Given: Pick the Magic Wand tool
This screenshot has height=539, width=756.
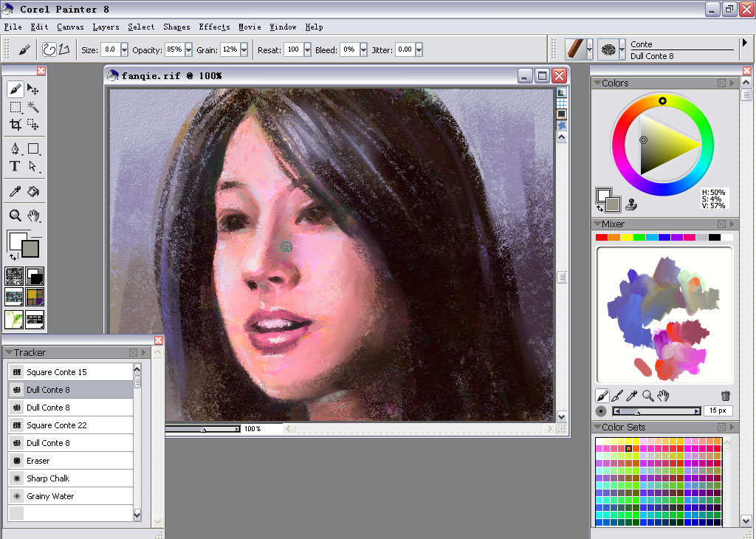Looking at the screenshot, I should pos(32,107).
